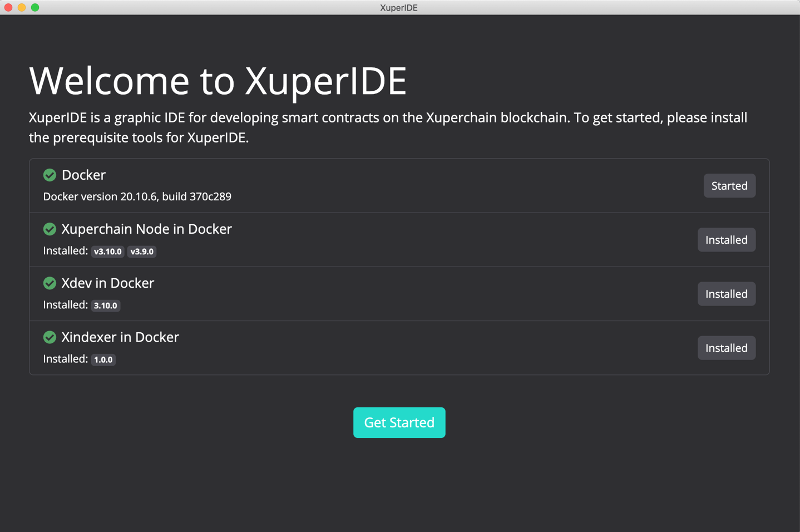Screen dimensions: 800x532
Task: Click the Xindexer in Docker title
Action: [120, 337]
